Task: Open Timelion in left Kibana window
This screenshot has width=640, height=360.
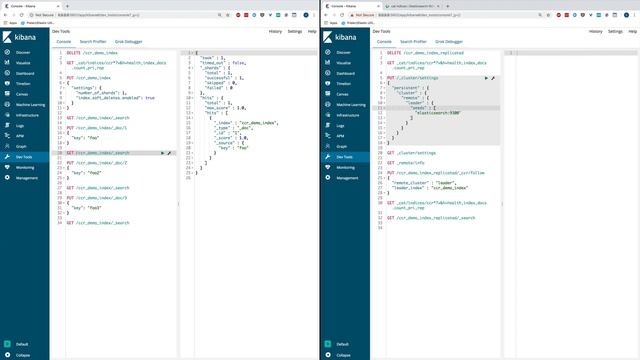Action: pyautogui.click(x=23, y=84)
